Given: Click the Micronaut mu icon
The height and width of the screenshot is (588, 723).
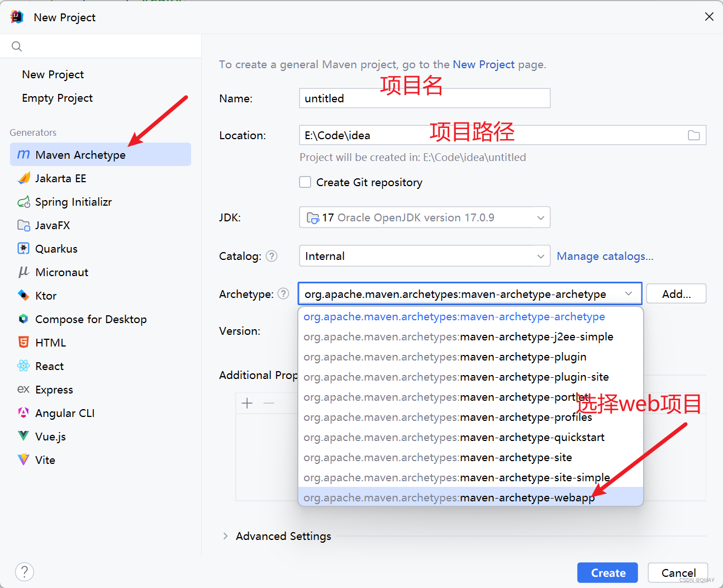Looking at the screenshot, I should [23, 272].
